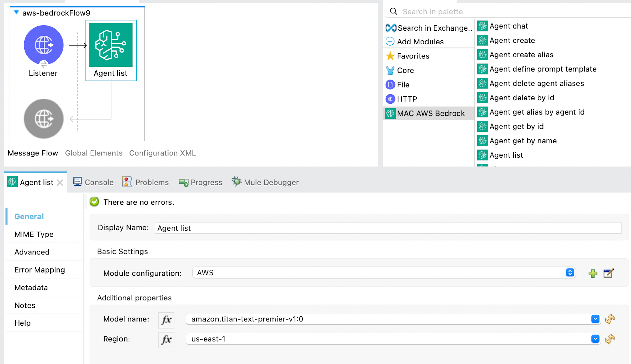Click the Agent list icon in the palette
Screen dimensions: 631x364
pyautogui.click(x=482, y=155)
